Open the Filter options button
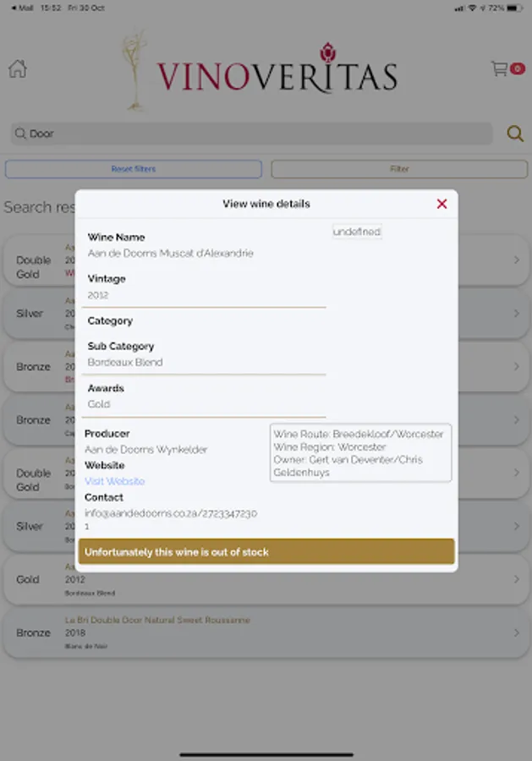The height and width of the screenshot is (761, 532). (x=399, y=169)
